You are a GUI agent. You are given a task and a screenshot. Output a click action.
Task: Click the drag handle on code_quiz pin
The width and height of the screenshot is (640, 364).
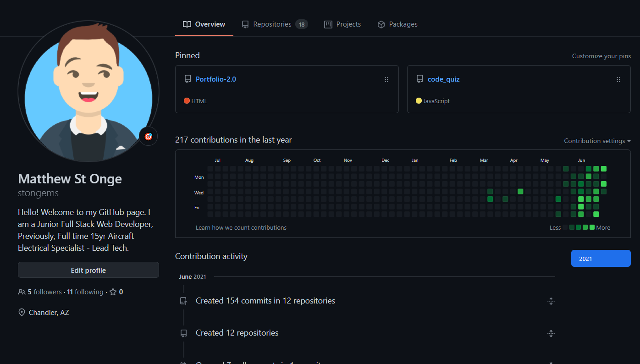[x=618, y=79]
